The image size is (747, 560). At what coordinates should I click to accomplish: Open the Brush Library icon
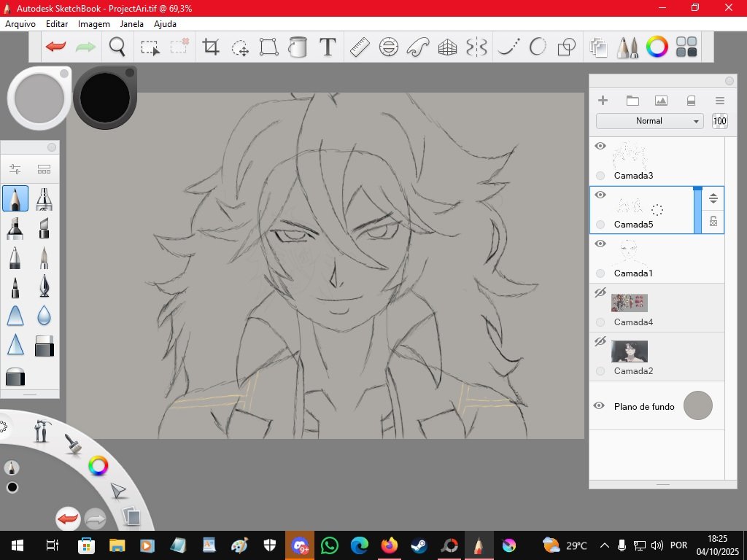44,169
